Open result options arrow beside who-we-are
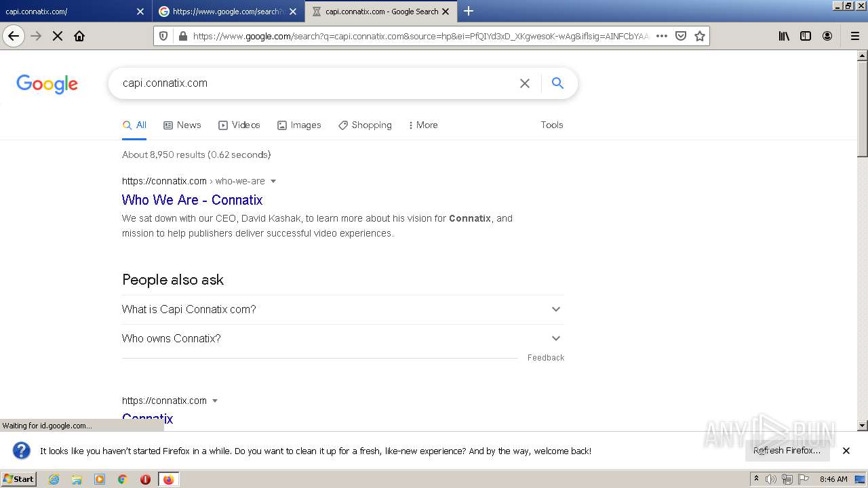Screen dimensions: 868x488 (x=273, y=181)
